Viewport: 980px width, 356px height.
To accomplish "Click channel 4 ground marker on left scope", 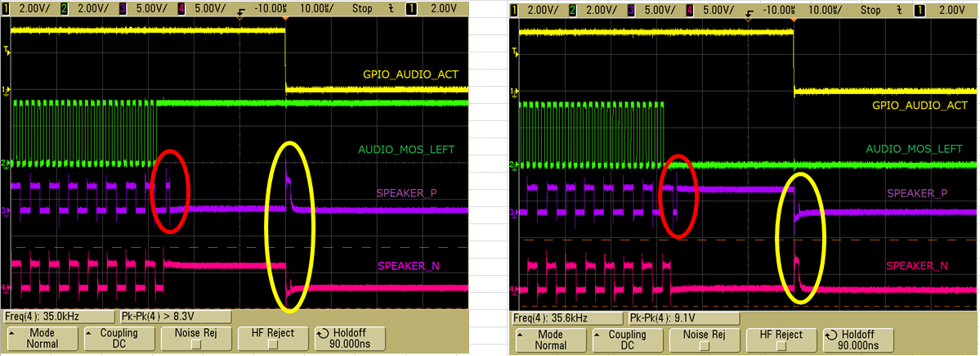I will point(7,288).
